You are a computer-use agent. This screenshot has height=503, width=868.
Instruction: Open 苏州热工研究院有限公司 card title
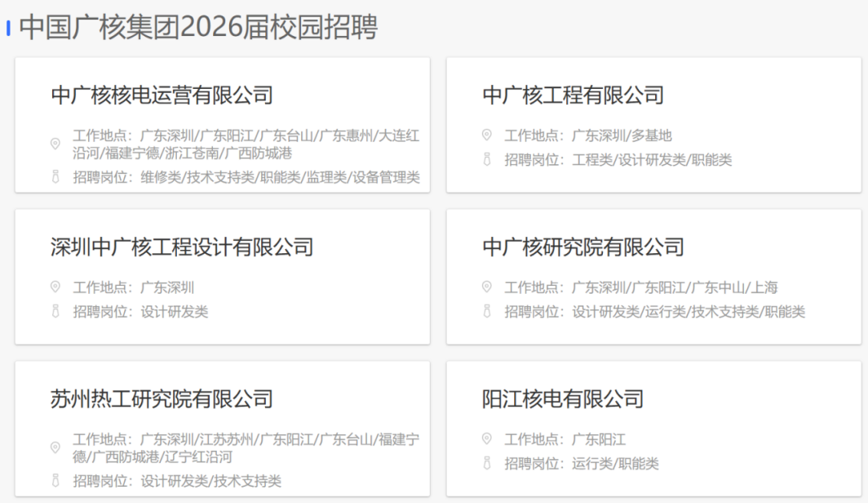(x=162, y=398)
